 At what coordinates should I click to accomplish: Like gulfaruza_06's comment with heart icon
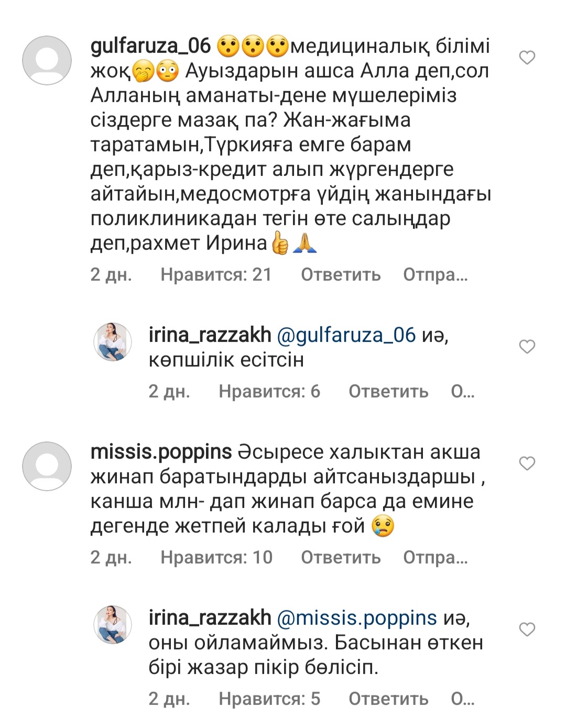coord(527,58)
